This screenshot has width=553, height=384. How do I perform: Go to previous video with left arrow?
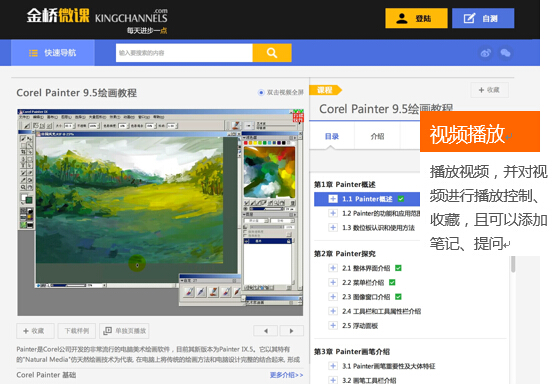[266, 331]
